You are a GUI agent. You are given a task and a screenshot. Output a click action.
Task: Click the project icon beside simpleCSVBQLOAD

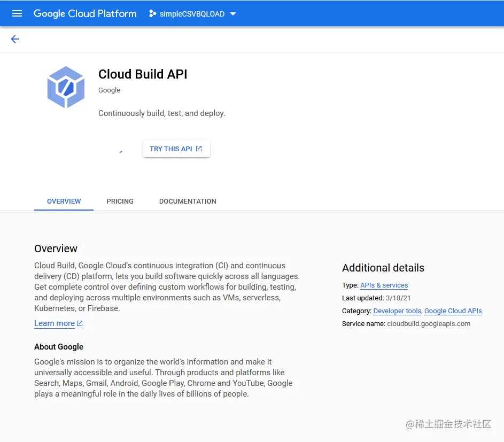(153, 13)
